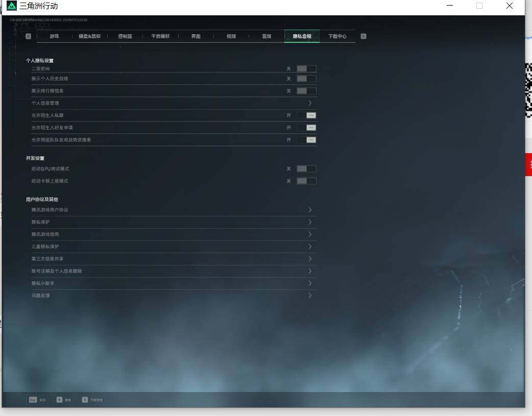
Task: Click the QR code in background window
Action: 528,90
